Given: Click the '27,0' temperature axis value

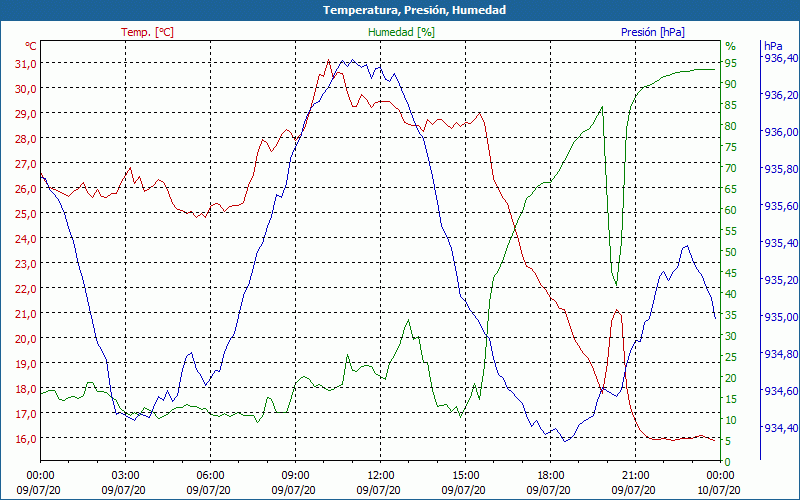Looking at the screenshot, I should [x=26, y=164].
